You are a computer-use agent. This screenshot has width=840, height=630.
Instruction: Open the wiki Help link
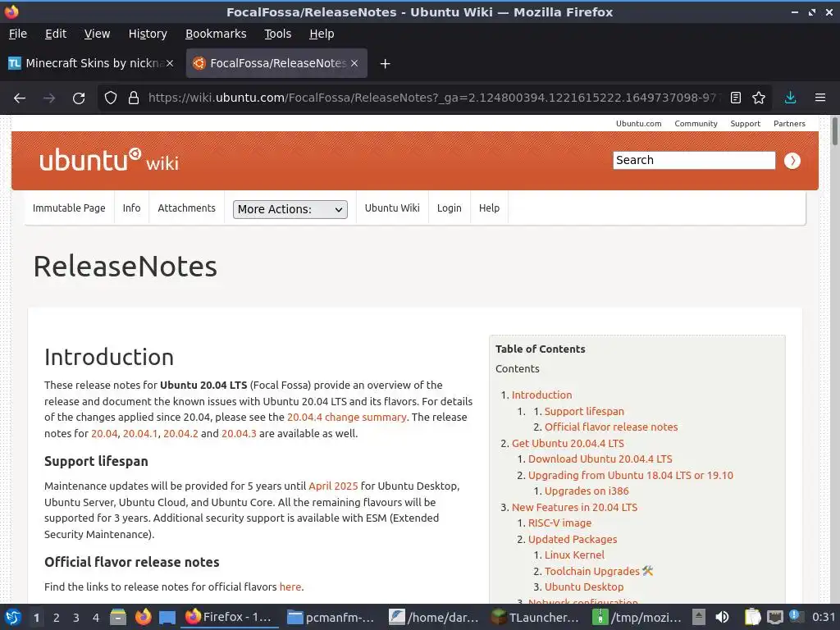click(x=489, y=208)
